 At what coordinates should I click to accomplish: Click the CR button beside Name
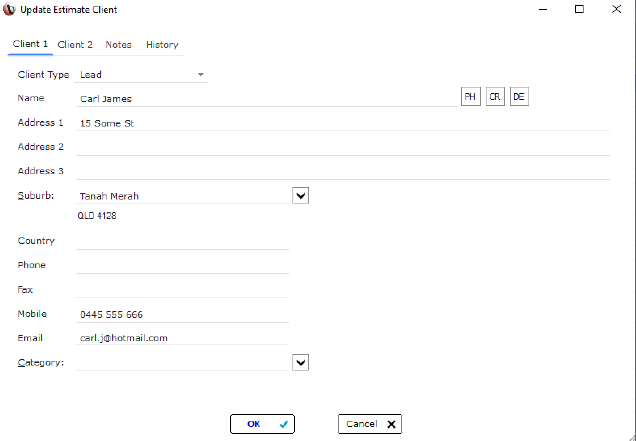(495, 97)
